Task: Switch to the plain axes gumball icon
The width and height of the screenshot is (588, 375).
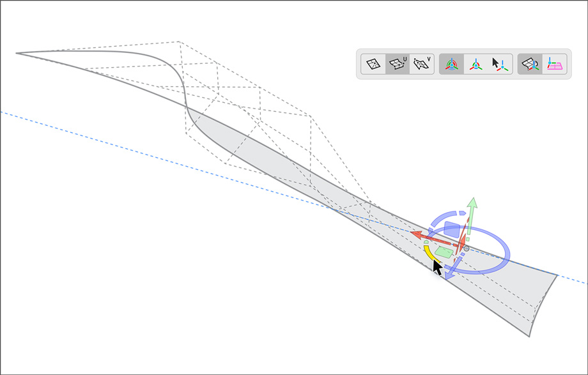Action: coord(476,64)
